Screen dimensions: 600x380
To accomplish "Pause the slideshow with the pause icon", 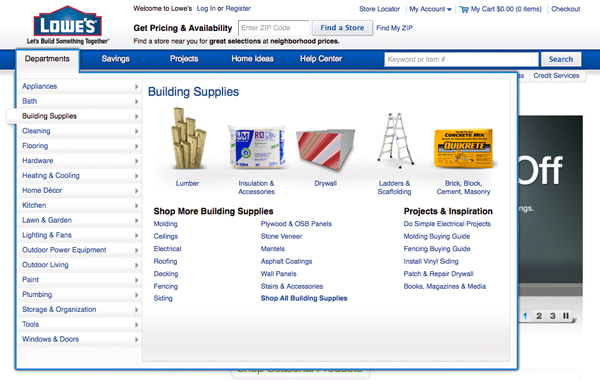I will [x=566, y=316].
